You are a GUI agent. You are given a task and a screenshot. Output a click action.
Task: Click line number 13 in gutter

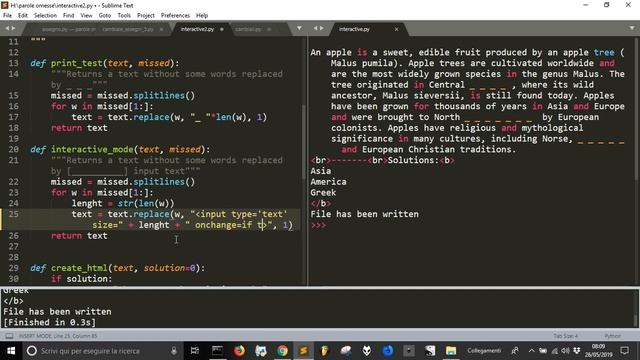click(x=13, y=63)
